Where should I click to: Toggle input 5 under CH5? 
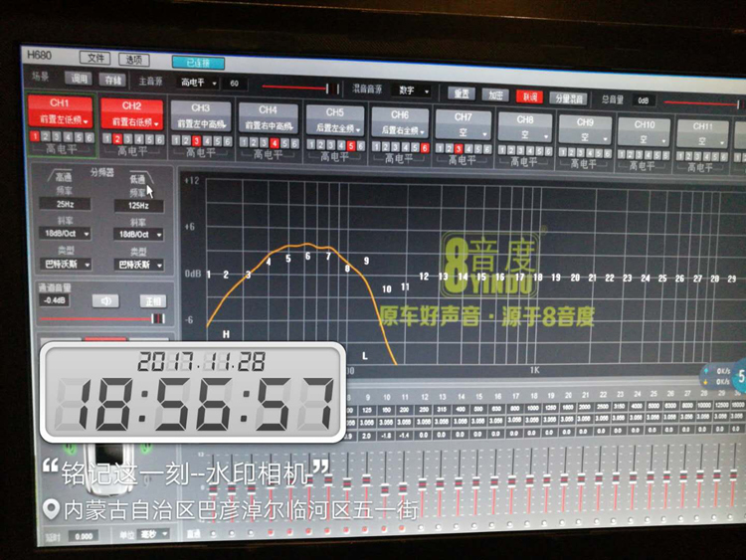[351, 145]
